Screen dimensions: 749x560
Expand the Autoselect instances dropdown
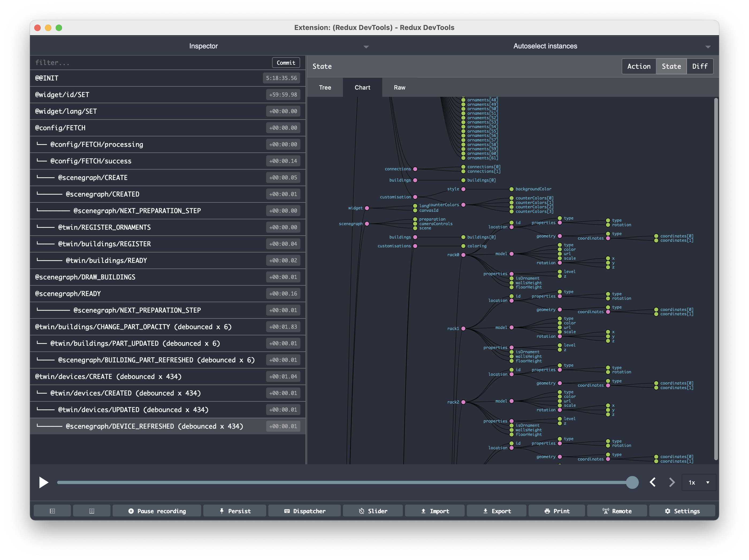(545, 46)
